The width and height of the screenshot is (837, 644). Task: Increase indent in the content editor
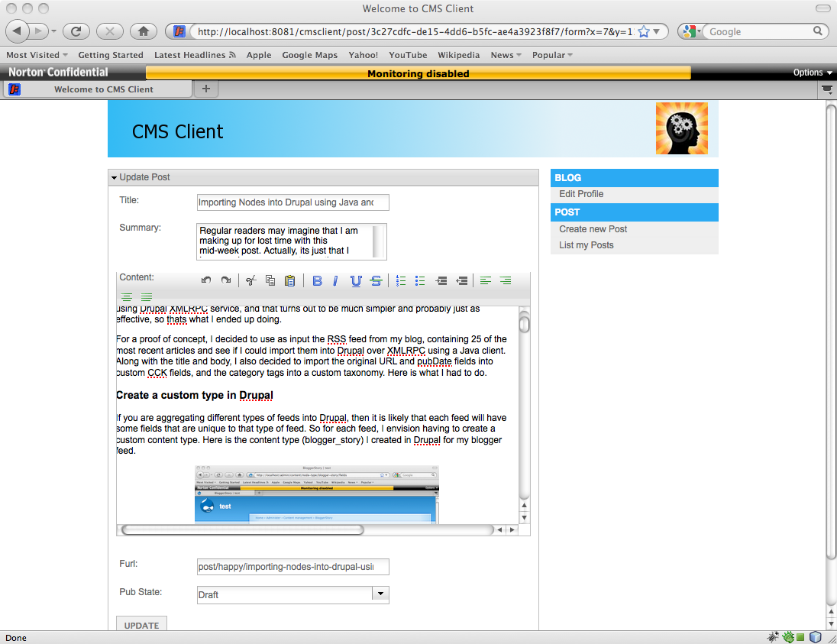pyautogui.click(x=441, y=281)
